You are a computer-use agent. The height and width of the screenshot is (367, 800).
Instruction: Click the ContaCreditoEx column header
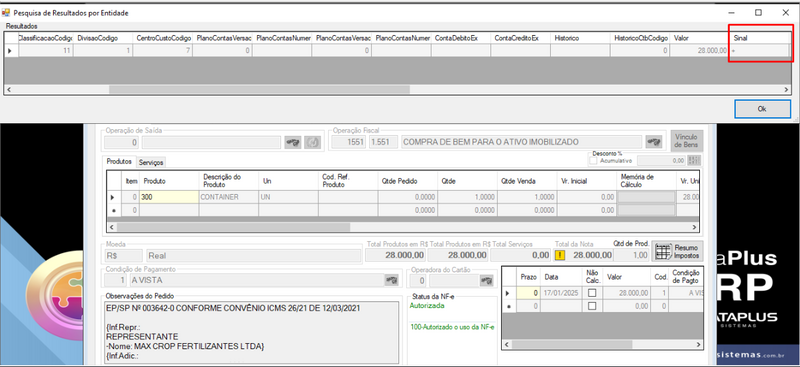[x=520, y=38]
